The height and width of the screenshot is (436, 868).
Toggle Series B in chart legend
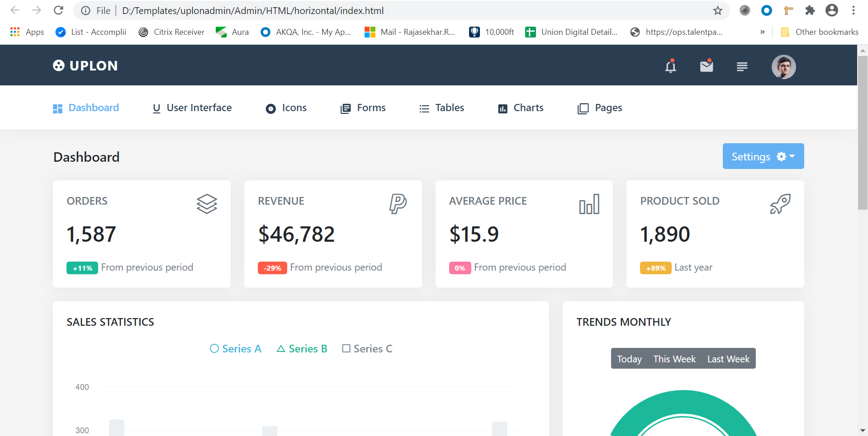click(x=302, y=349)
